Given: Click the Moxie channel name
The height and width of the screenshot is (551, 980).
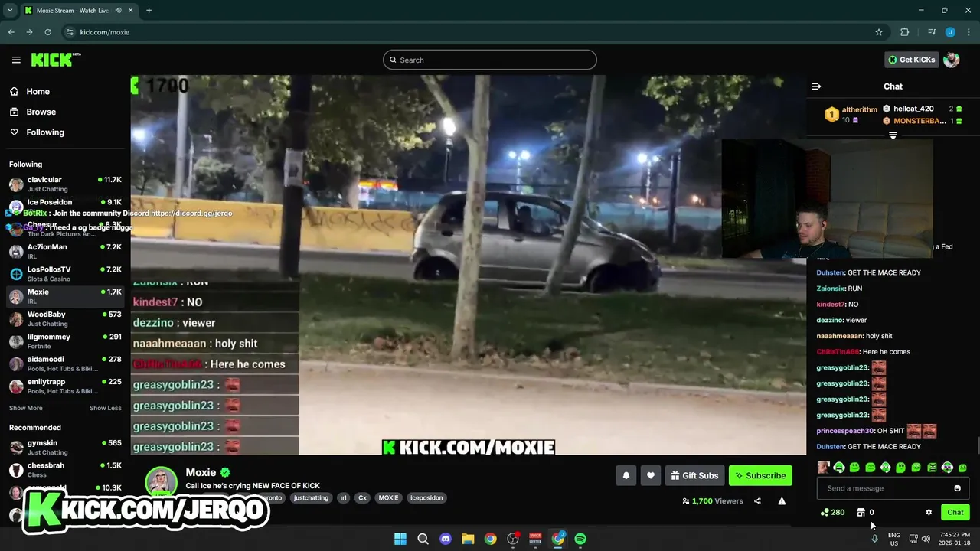Looking at the screenshot, I should pos(201,472).
